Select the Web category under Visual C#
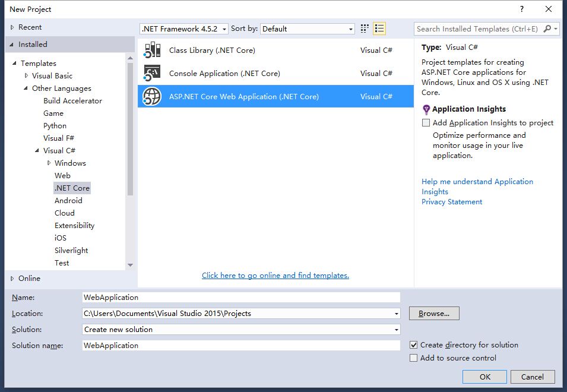Image resolution: width=567 pixels, height=392 pixels. coord(62,175)
